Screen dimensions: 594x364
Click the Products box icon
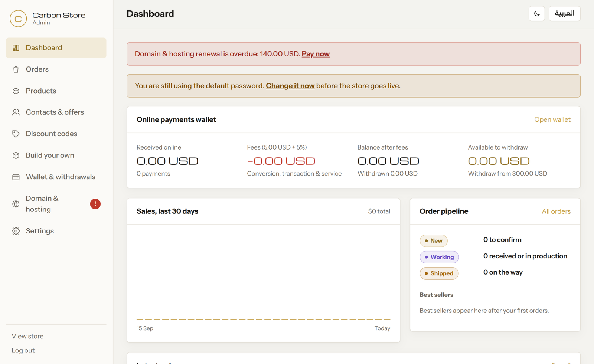tap(16, 91)
